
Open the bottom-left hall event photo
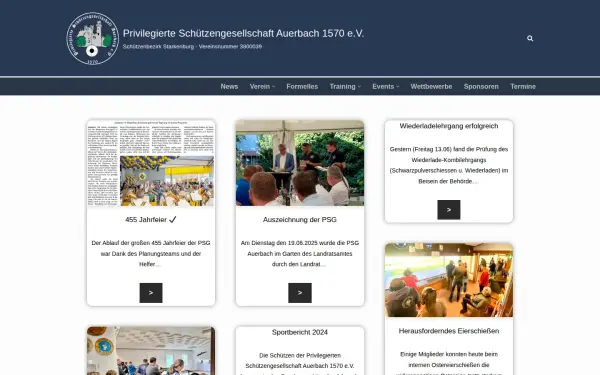[151, 351]
